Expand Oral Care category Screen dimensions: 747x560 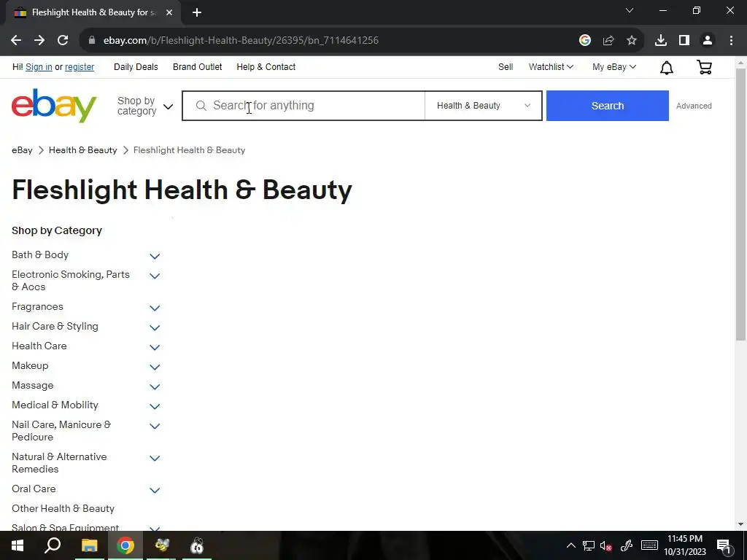pos(155,490)
